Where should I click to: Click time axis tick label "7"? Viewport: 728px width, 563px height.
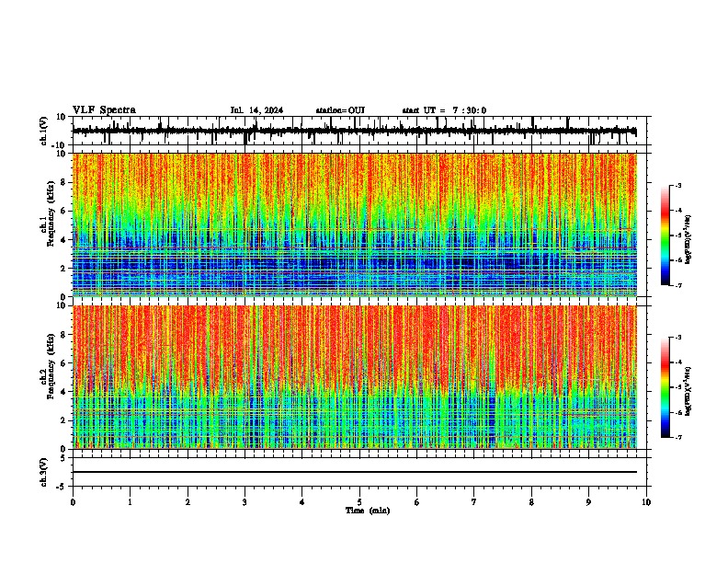click(474, 502)
